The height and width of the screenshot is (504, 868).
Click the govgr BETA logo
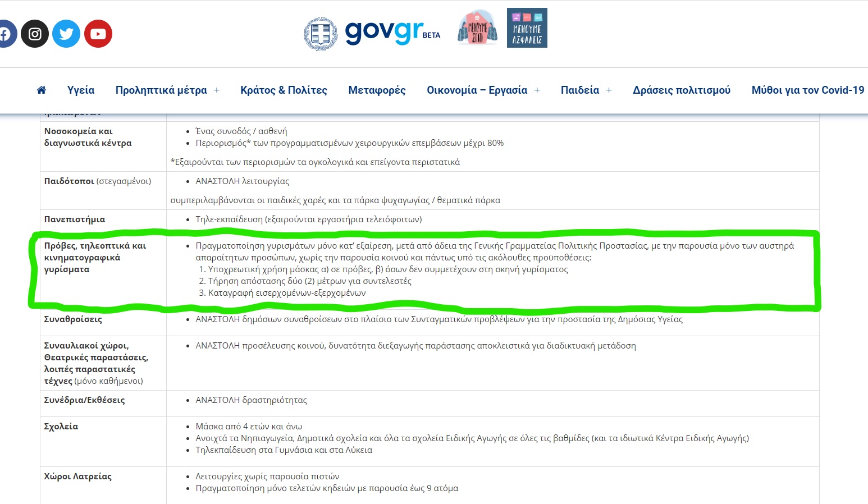[x=391, y=33]
